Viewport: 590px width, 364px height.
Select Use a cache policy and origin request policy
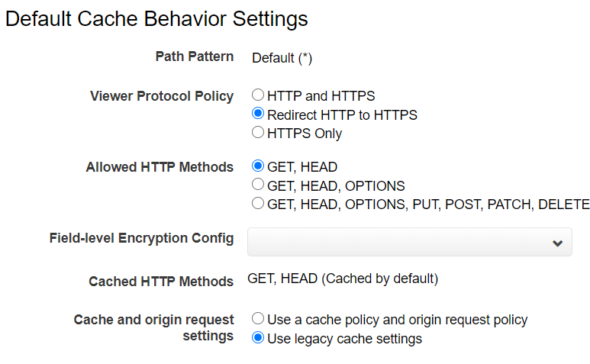pos(258,318)
